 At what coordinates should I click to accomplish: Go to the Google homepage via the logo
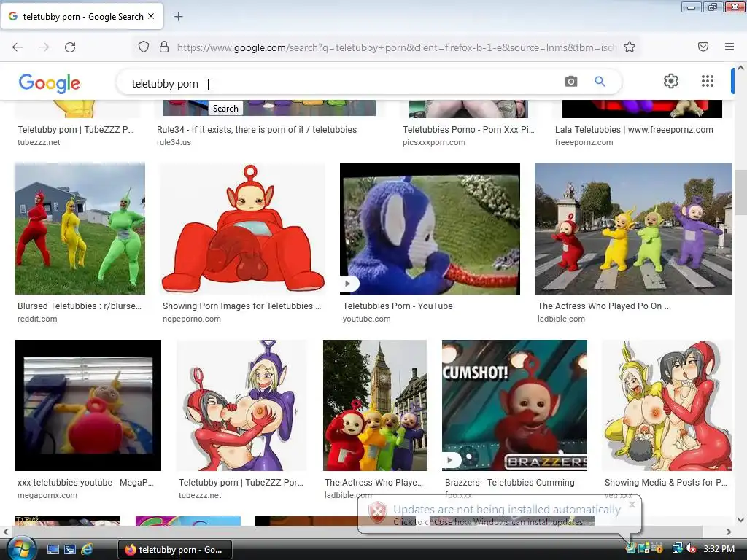tap(50, 83)
